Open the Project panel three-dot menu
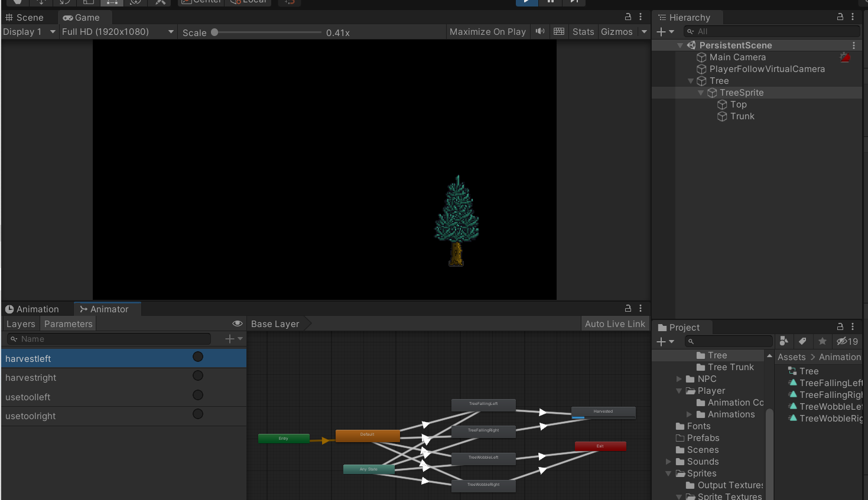Viewport: 868px width, 500px height. 853,327
